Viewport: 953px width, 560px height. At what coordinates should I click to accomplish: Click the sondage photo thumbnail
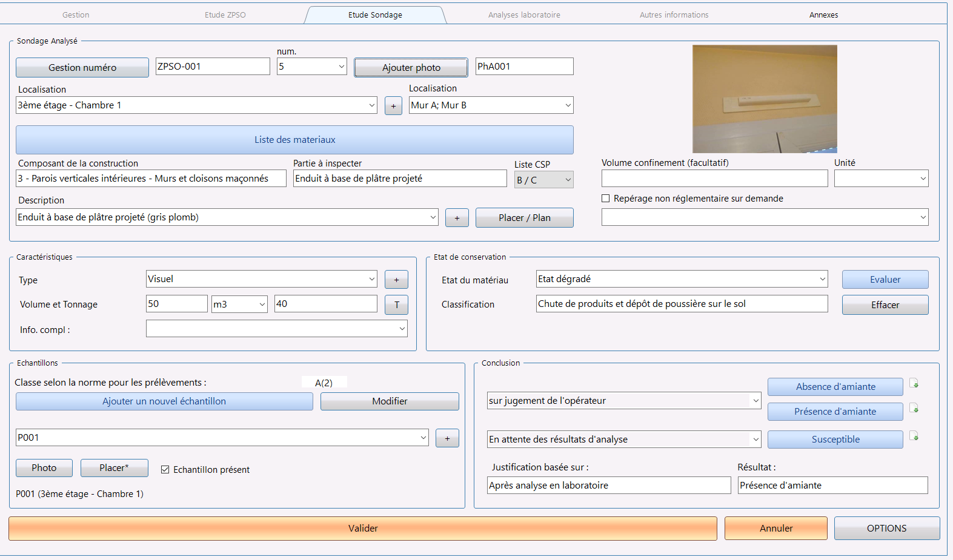765,99
